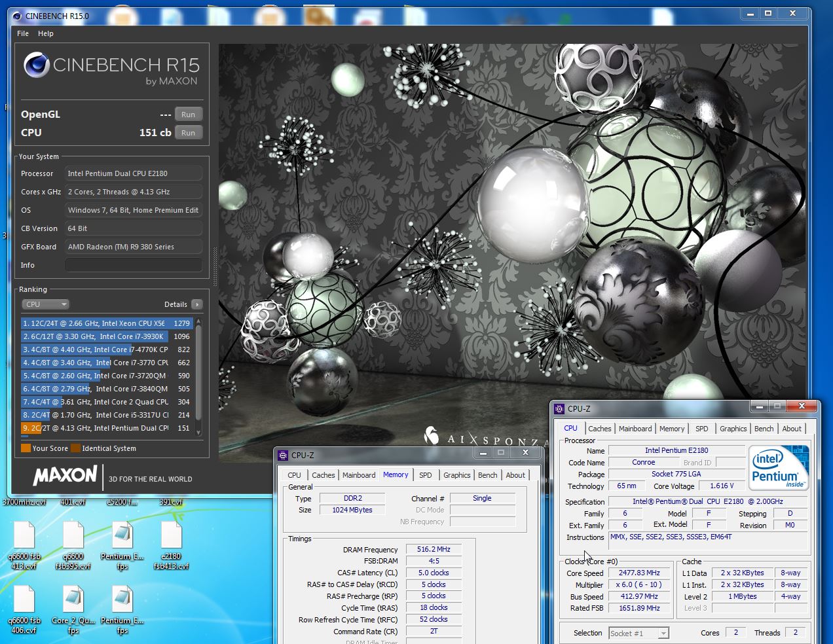Click Bus Speed value 412.97 MHz
833x644 pixels.
click(x=639, y=596)
